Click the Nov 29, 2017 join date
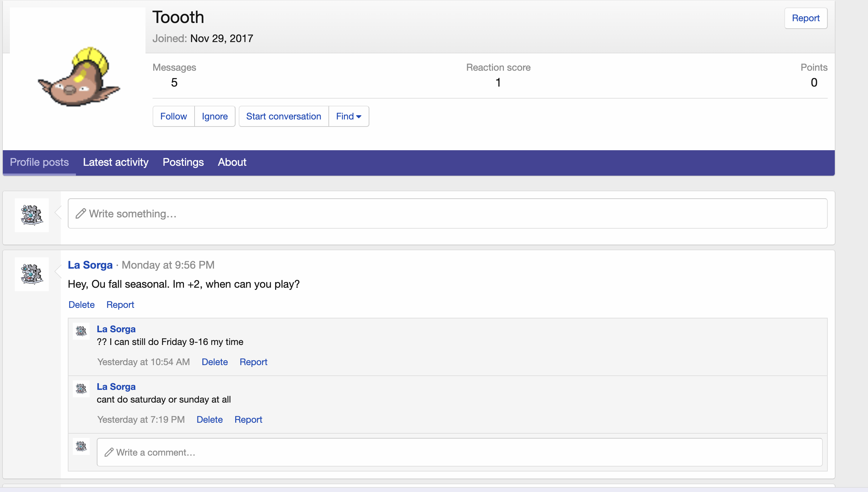The width and height of the screenshot is (868, 492). pyautogui.click(x=222, y=39)
